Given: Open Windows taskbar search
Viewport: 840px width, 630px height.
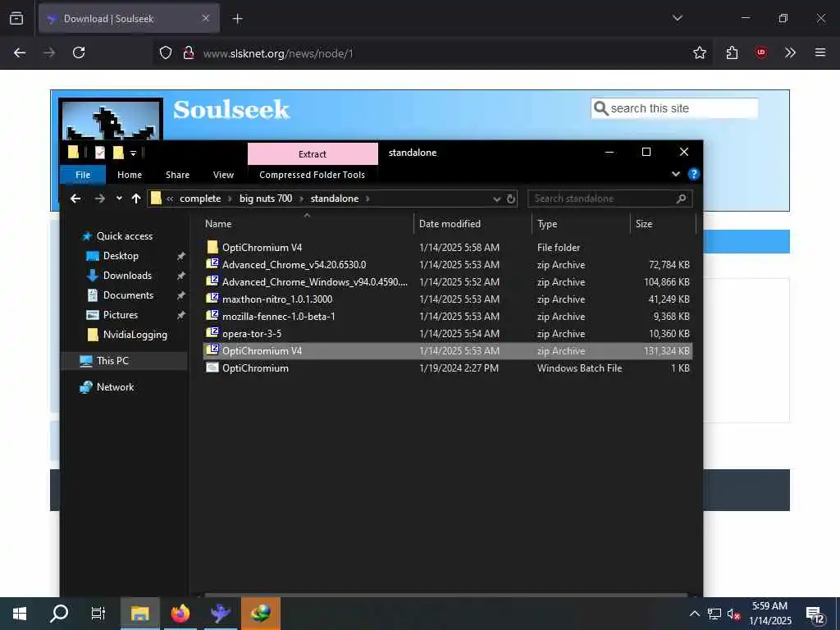Looking at the screenshot, I should (59, 614).
